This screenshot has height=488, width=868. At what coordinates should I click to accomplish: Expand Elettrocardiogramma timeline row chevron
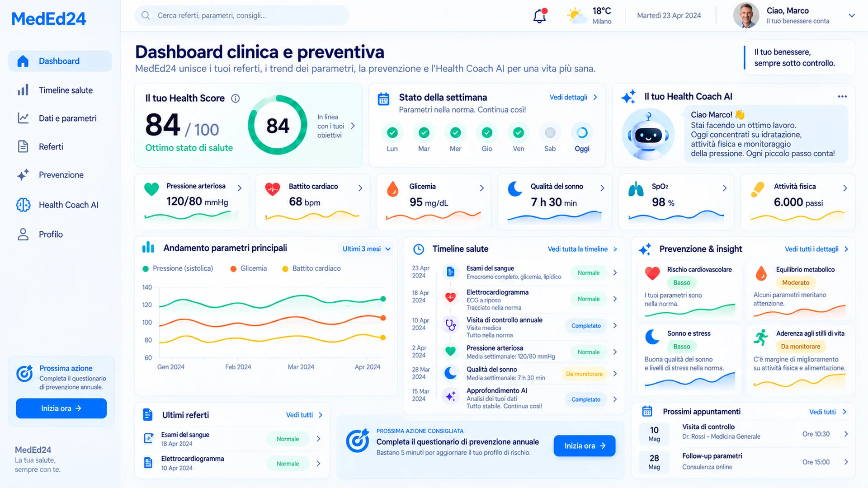615,299
